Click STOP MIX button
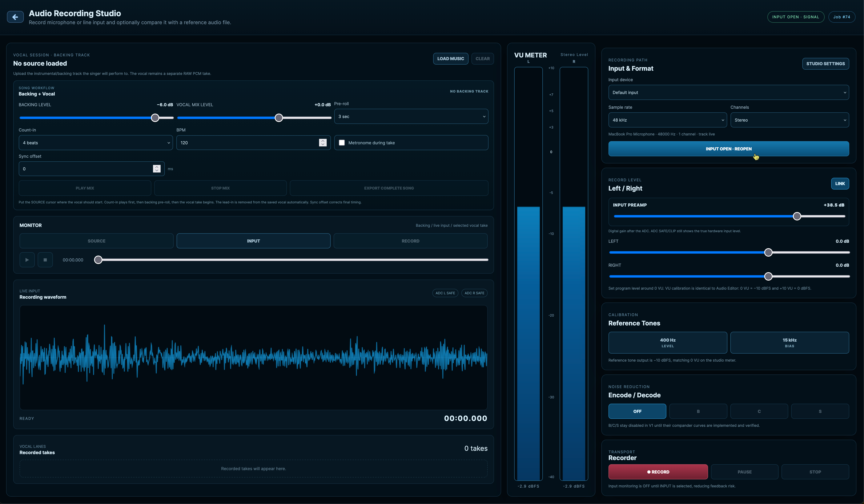 [220, 188]
